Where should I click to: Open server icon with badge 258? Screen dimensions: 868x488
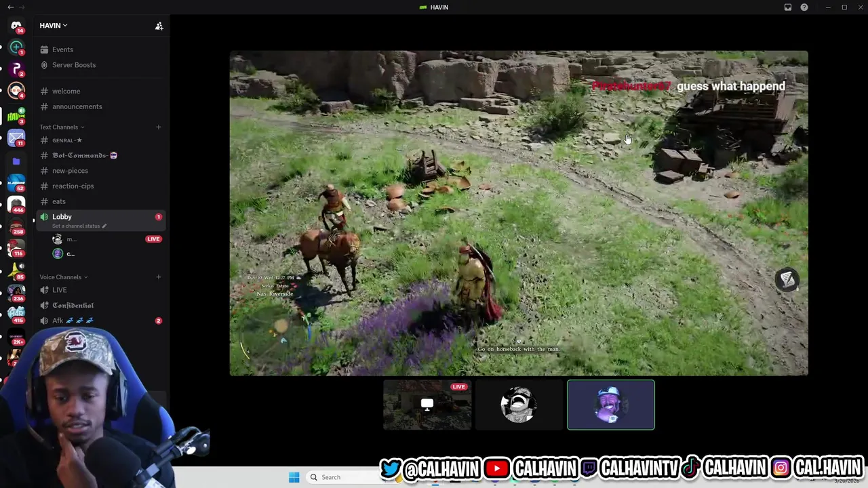pyautogui.click(x=16, y=226)
